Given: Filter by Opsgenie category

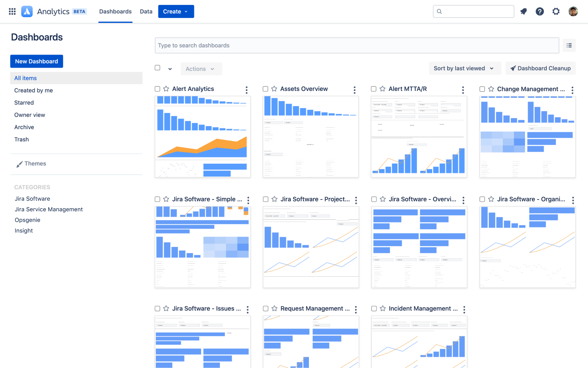Looking at the screenshot, I should point(27,220).
